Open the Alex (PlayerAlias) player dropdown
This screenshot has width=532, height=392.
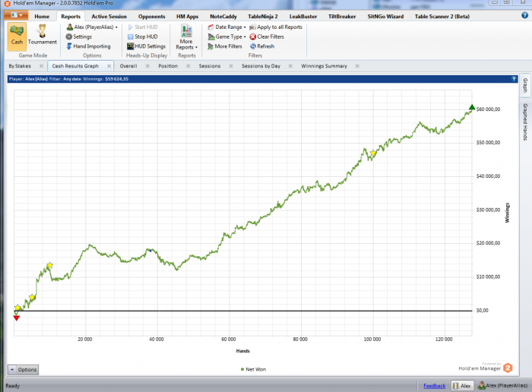(92, 27)
